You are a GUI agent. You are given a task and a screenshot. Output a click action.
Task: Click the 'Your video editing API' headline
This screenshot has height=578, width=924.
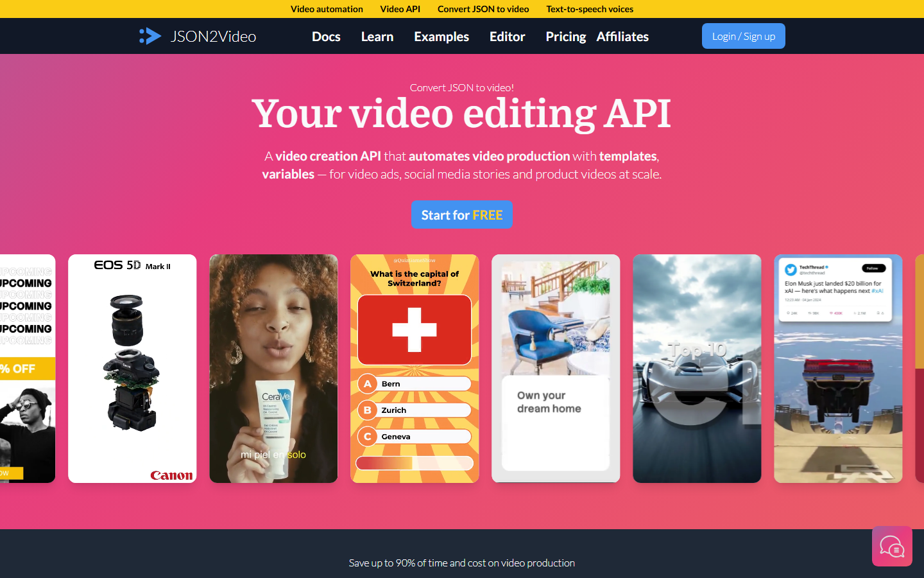(461, 114)
